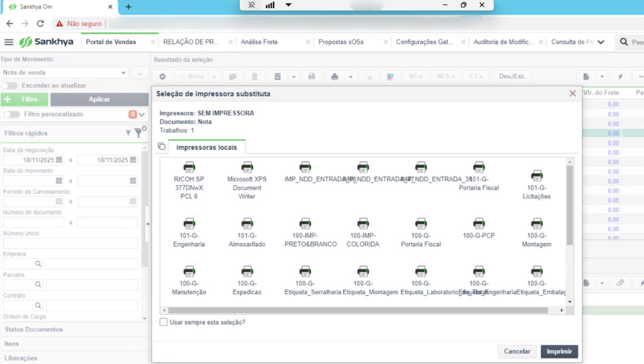Enable the 'Filtro personalizado' toggle
The height and width of the screenshot is (364, 644).
[12, 115]
